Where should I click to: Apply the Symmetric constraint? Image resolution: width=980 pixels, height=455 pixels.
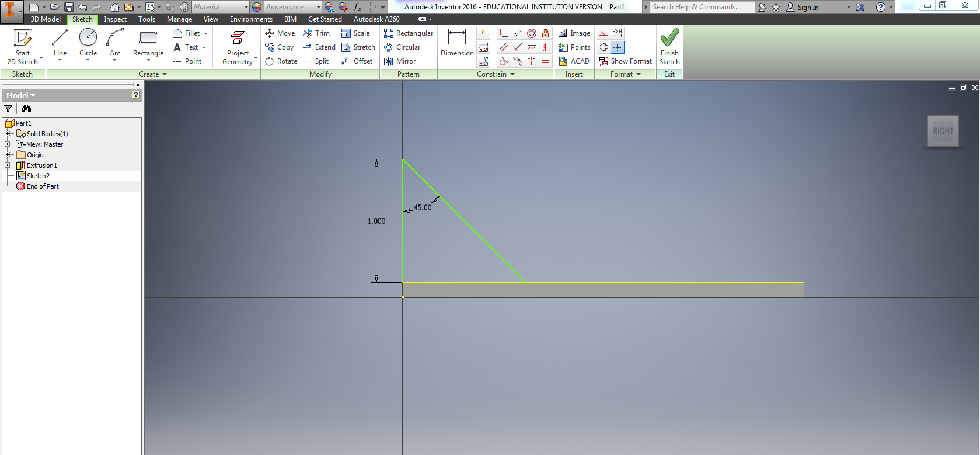pyautogui.click(x=531, y=61)
